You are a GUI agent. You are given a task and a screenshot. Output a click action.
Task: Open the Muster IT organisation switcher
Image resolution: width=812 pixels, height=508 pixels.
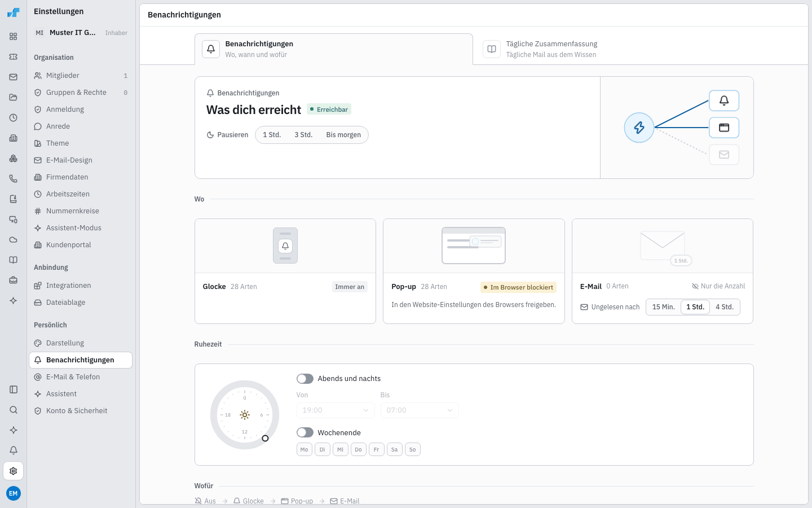(x=81, y=33)
